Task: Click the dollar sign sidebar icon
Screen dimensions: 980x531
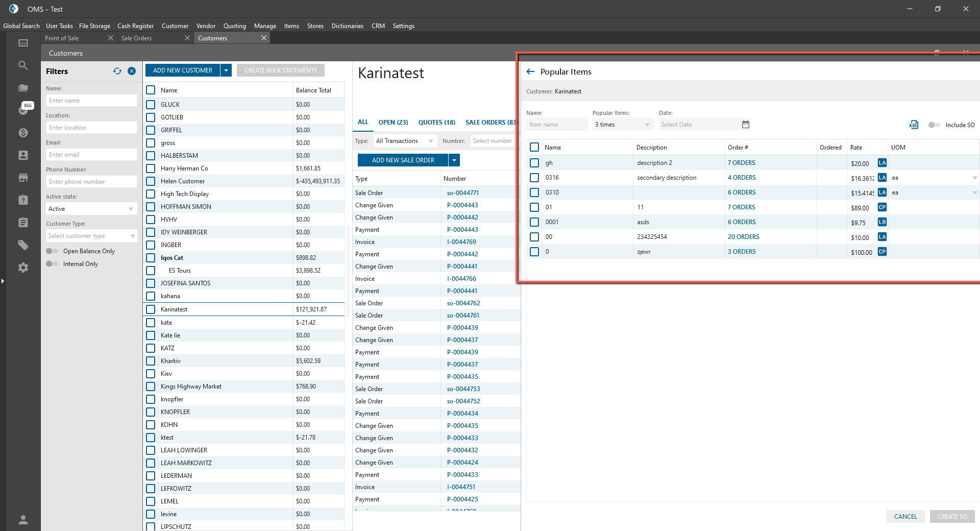Action: click(x=23, y=133)
